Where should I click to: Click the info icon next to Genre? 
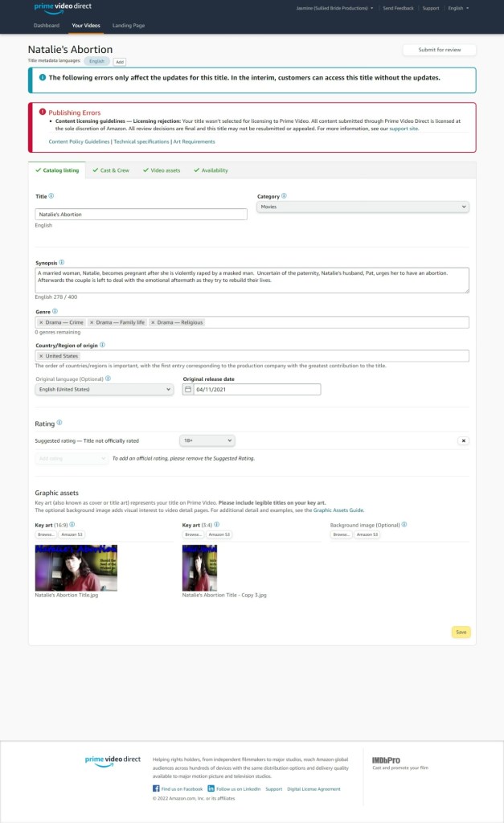[x=55, y=311]
